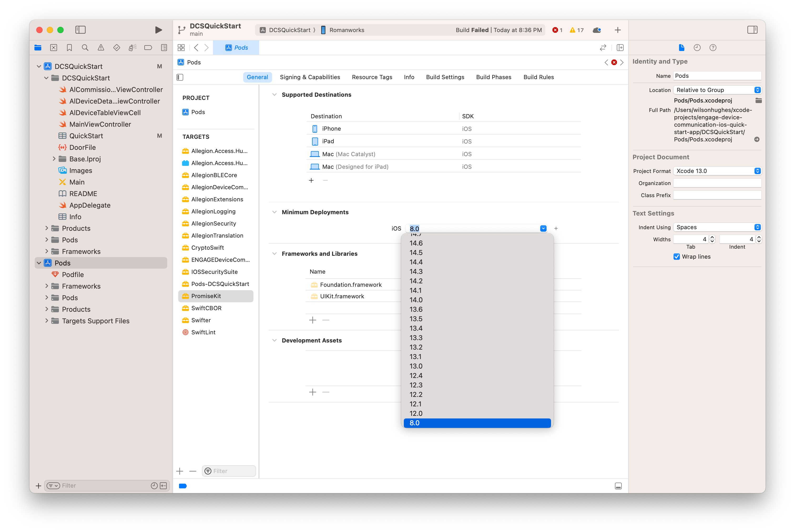The width and height of the screenshot is (795, 532).
Task: Show the File inspector
Action: 681,48
